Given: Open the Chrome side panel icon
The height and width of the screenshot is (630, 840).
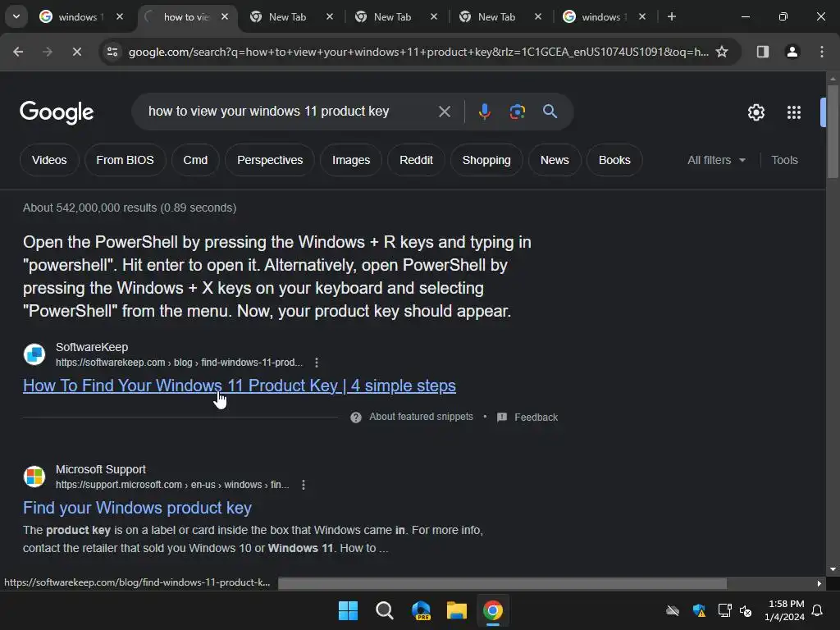Looking at the screenshot, I should (763, 52).
